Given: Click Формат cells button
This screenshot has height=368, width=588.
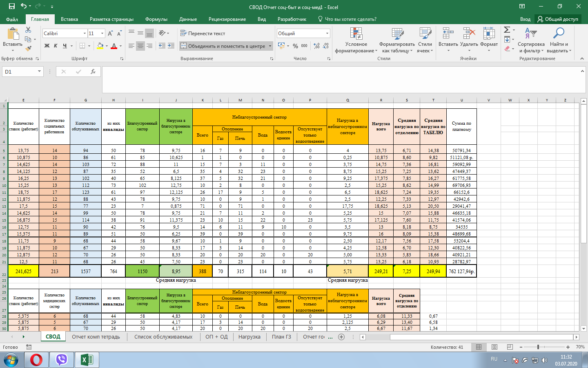Looking at the screenshot, I should pyautogui.click(x=489, y=40).
